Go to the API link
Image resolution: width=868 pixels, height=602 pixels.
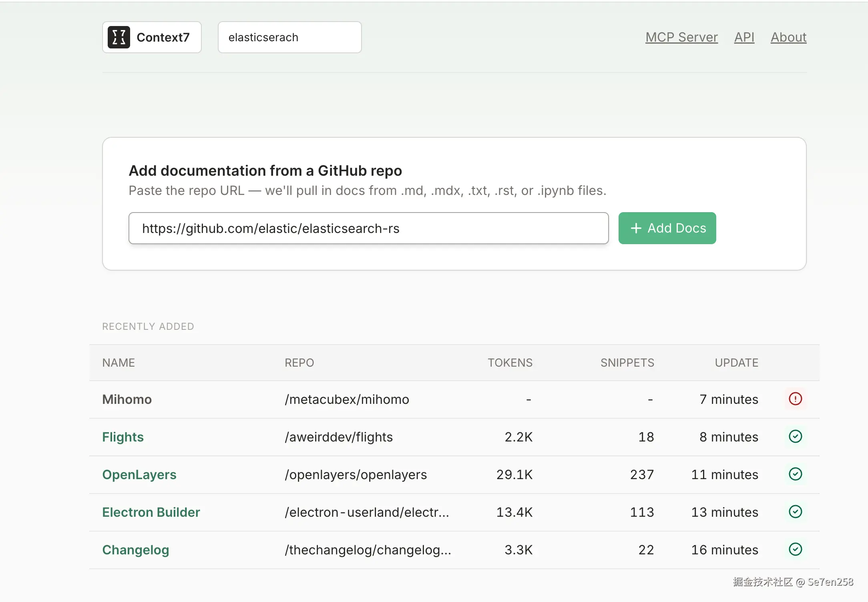(x=744, y=37)
